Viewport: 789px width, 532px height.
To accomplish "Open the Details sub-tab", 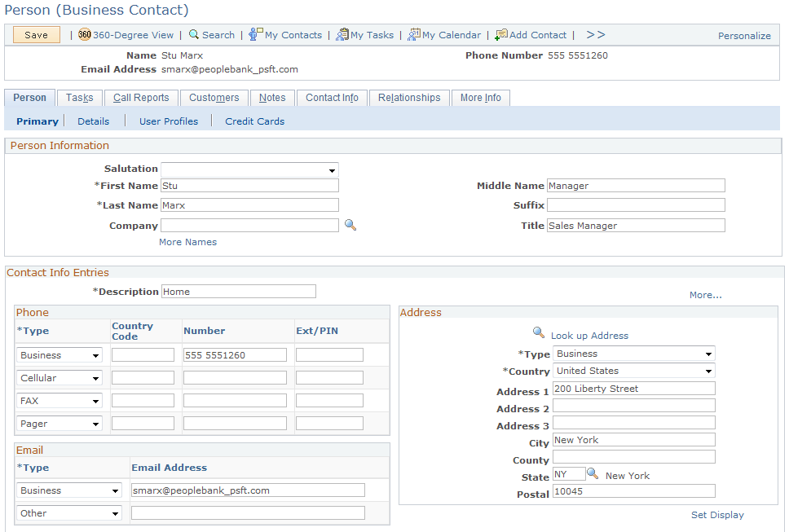I will pyautogui.click(x=93, y=121).
